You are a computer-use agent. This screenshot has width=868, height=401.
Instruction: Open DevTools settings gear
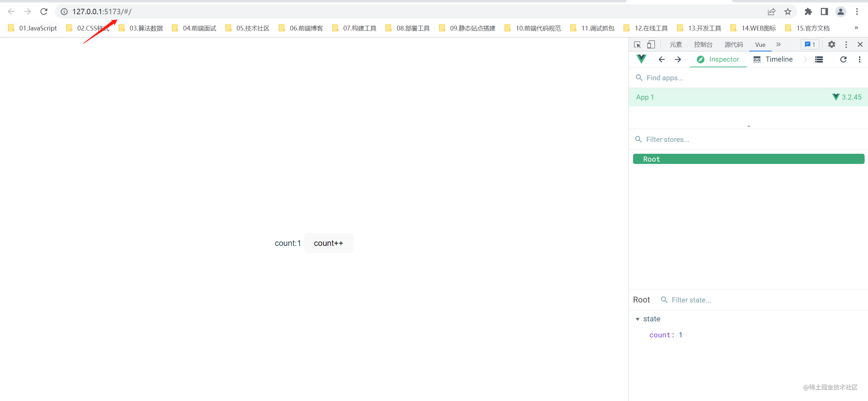tap(832, 44)
